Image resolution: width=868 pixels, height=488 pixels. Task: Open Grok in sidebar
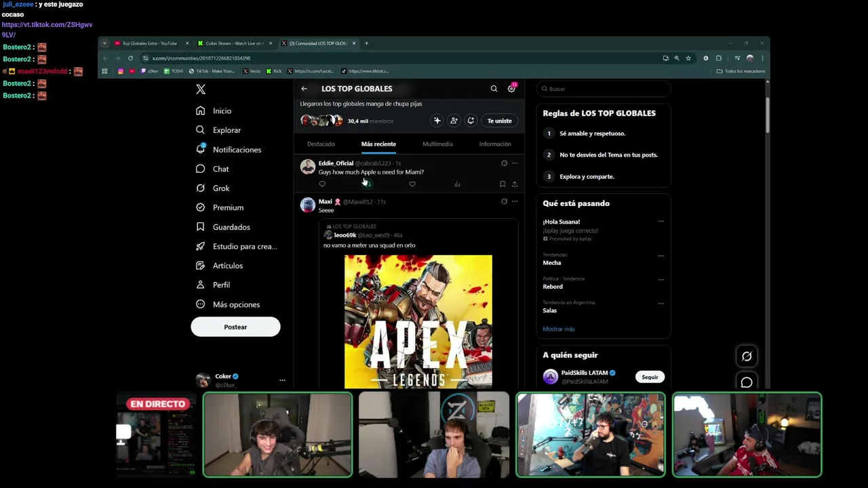pyautogui.click(x=212, y=188)
